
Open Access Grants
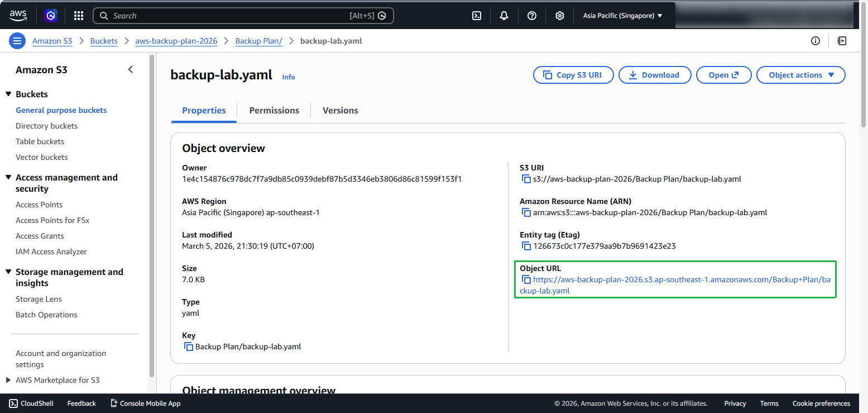click(40, 236)
